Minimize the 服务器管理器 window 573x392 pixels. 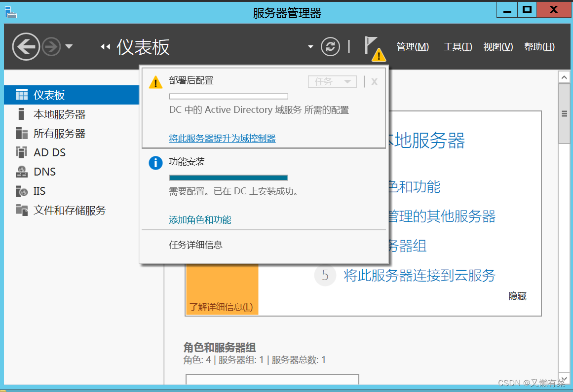[x=507, y=10]
